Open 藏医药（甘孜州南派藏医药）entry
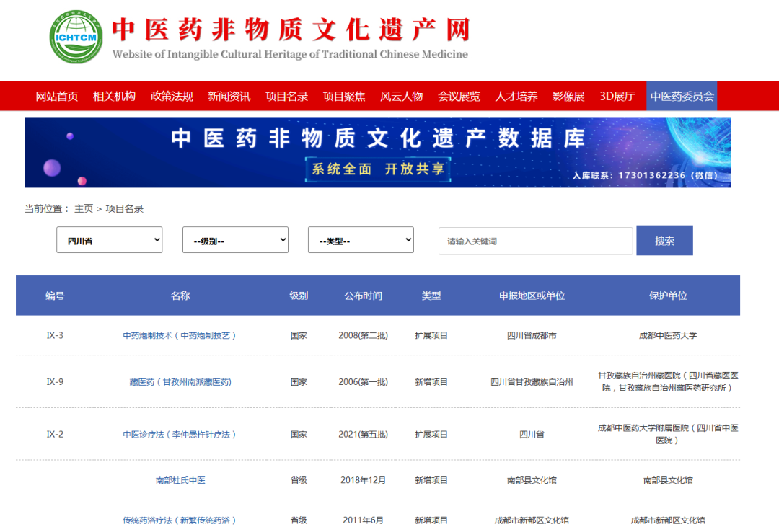Image resolution: width=779 pixels, height=532 pixels. [x=180, y=382]
